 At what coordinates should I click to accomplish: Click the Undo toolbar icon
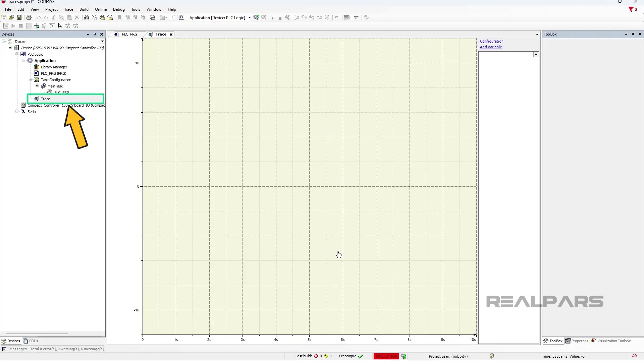tap(39, 18)
